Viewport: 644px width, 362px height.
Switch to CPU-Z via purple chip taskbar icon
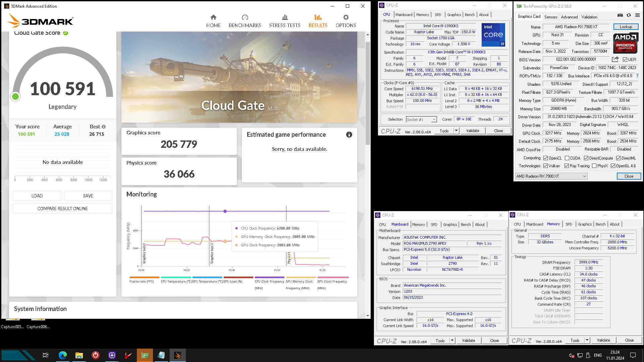[x=112, y=355]
